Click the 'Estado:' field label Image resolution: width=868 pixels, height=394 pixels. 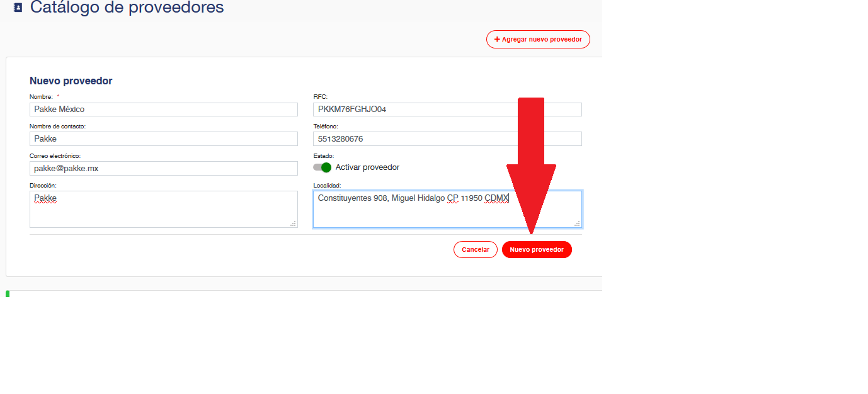tap(324, 155)
